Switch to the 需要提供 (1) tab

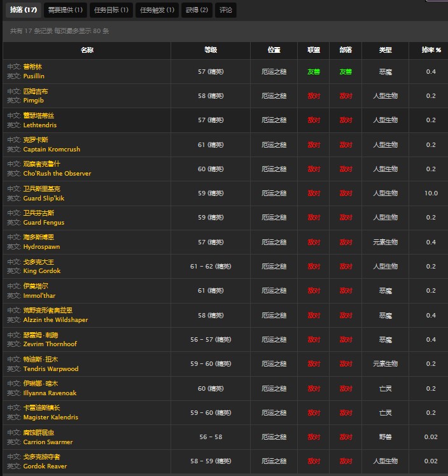(x=66, y=10)
